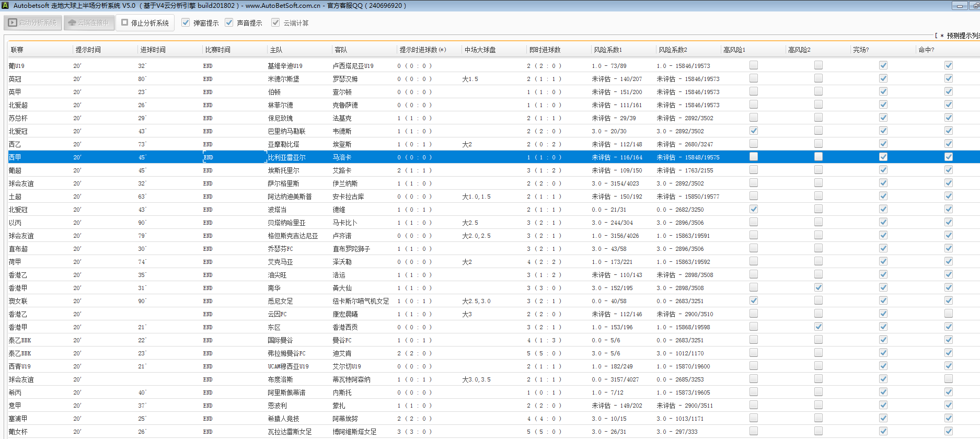The image size is (980, 439).
Task: Uncheck 高风险2 in the 南华 vs 黄大仙 row
Action: click(818, 287)
